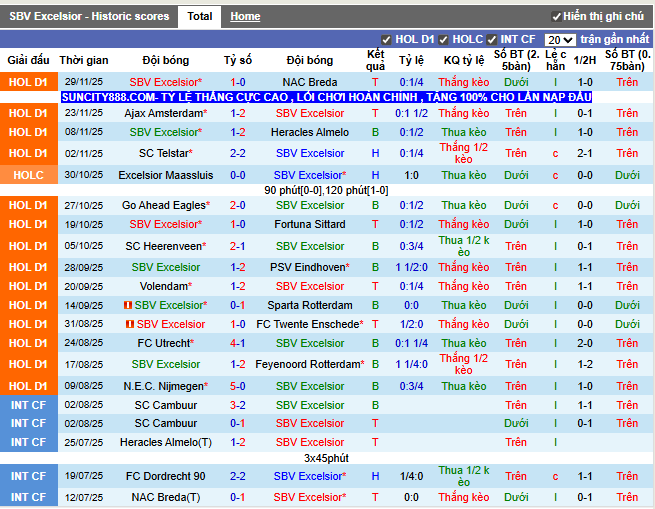This screenshot has width=655, height=509.
Task: Click the red card icon in the Sparta Rotterdam row
Action: (128, 306)
